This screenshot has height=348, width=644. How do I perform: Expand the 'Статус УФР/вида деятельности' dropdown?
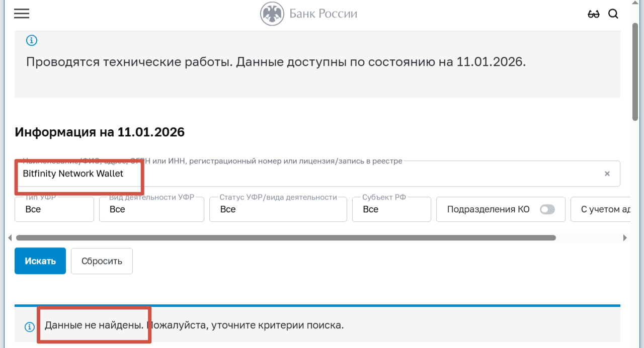click(278, 209)
